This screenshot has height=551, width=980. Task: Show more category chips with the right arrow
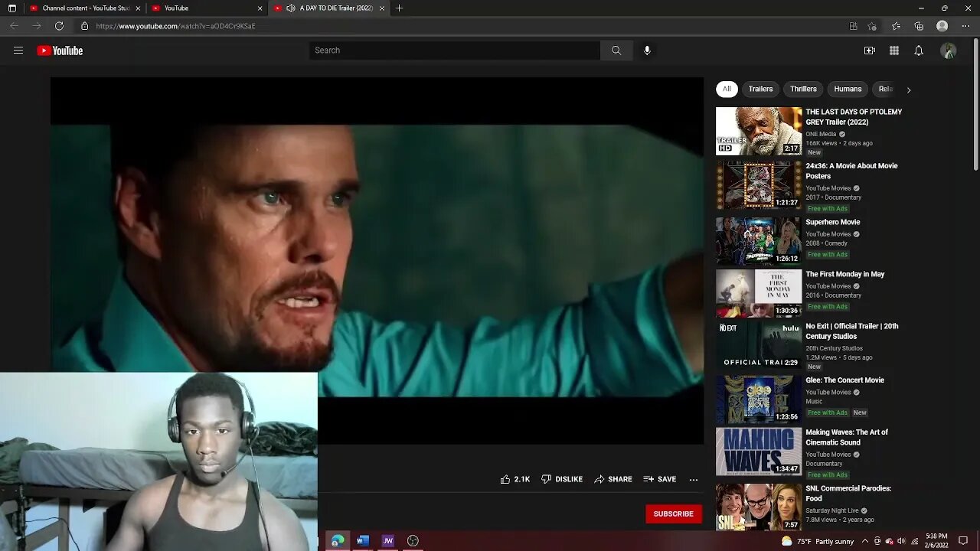click(x=909, y=90)
